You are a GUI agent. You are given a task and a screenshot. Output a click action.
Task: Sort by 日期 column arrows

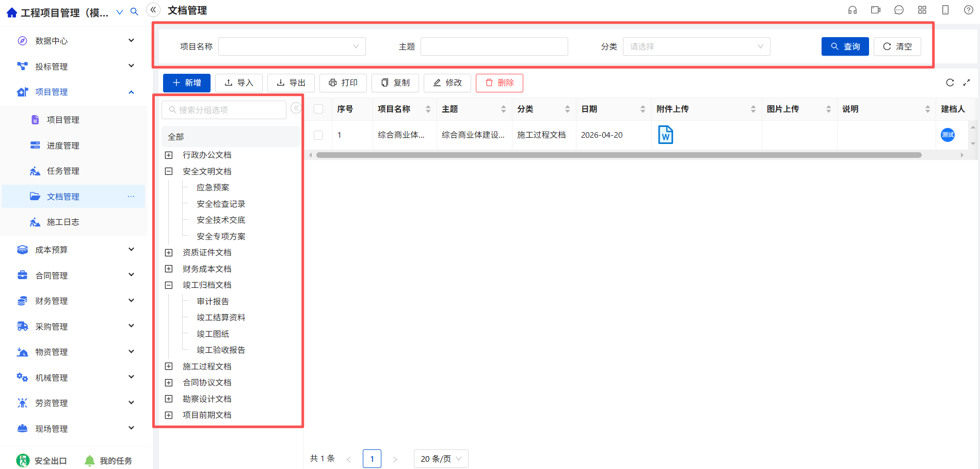pyautogui.click(x=642, y=109)
